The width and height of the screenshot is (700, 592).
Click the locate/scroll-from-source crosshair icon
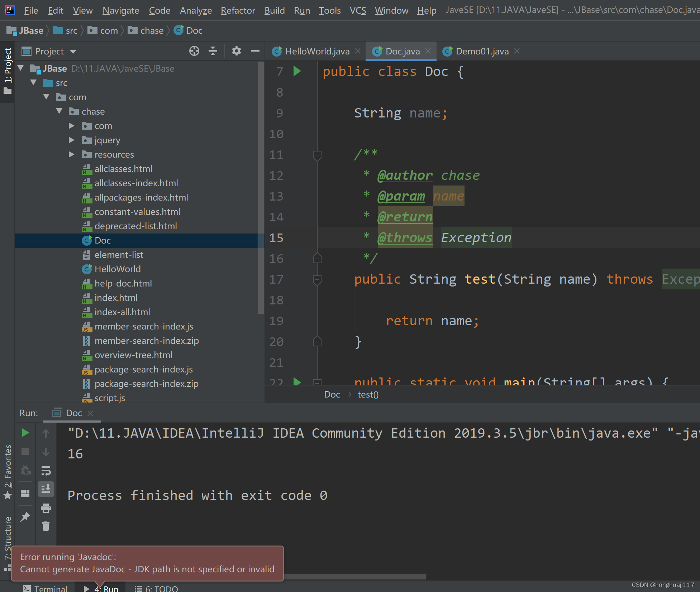[x=194, y=51]
